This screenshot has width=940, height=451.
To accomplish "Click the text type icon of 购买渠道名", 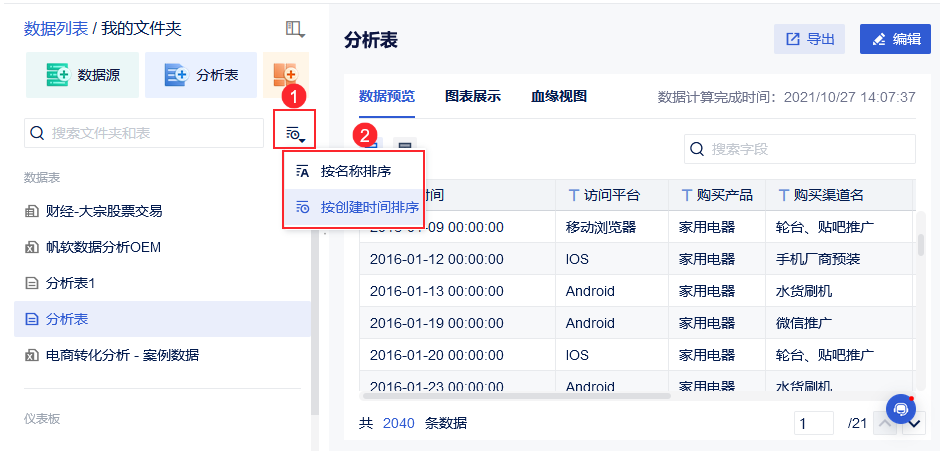I will pyautogui.click(x=784, y=195).
